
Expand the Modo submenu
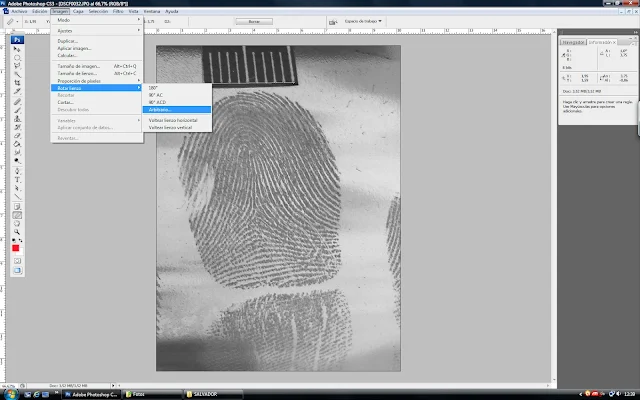coord(97,20)
